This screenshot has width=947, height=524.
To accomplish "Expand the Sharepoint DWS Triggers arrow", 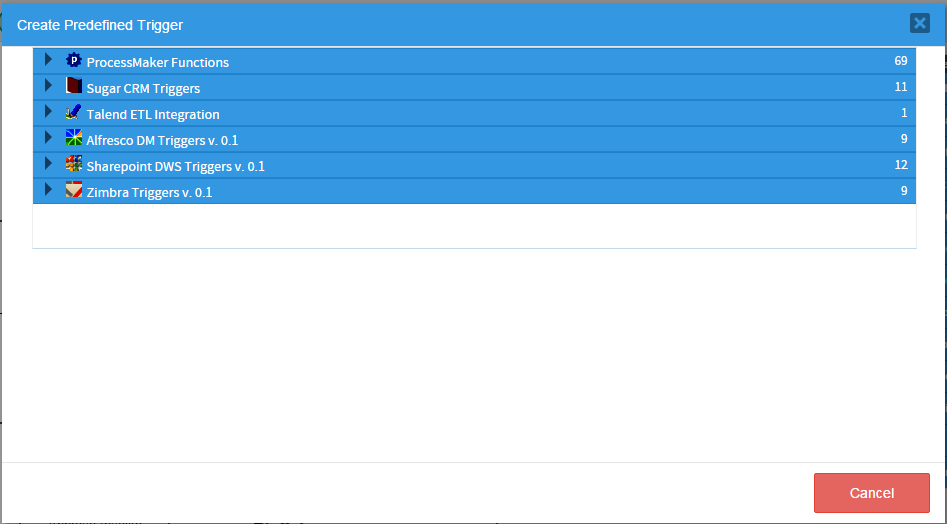I will pos(48,164).
